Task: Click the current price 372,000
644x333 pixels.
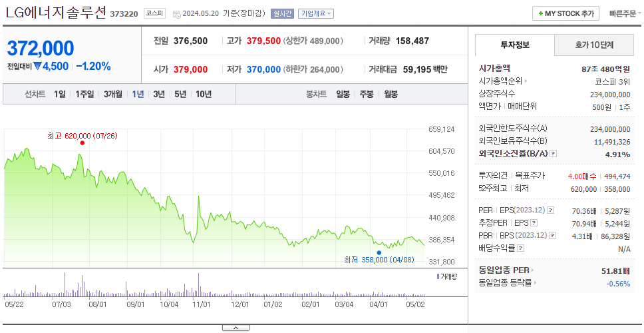Action: point(41,49)
